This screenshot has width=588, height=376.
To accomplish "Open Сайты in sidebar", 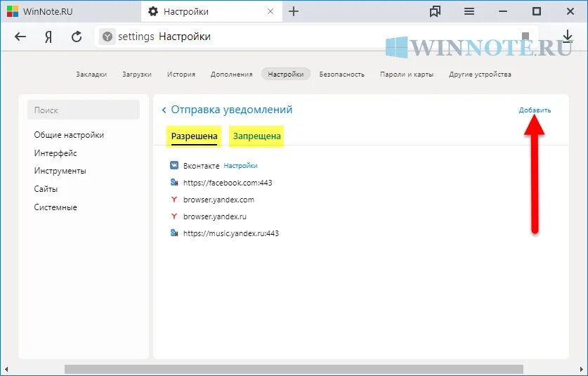I will point(46,189).
